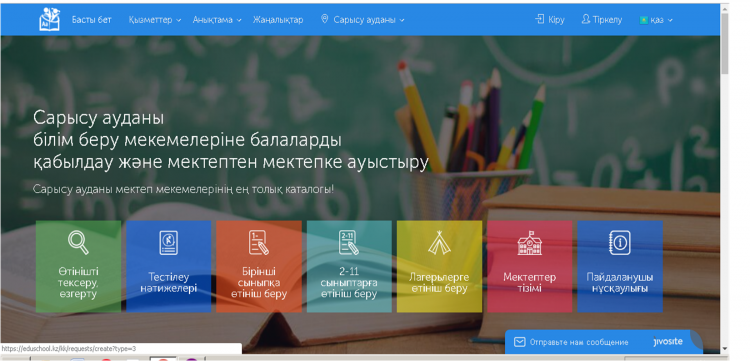Click the 2-11 grades form icon
750x361 pixels.
349,242
